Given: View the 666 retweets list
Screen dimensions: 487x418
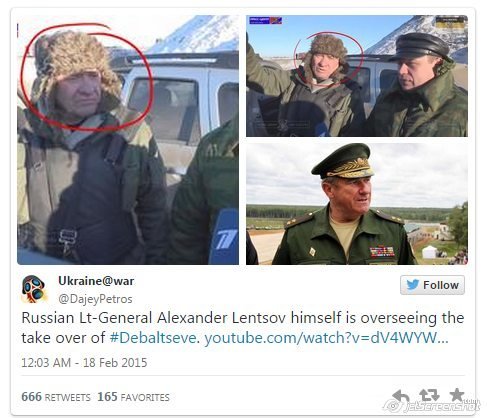Looking at the screenshot, I should click(x=56, y=397).
